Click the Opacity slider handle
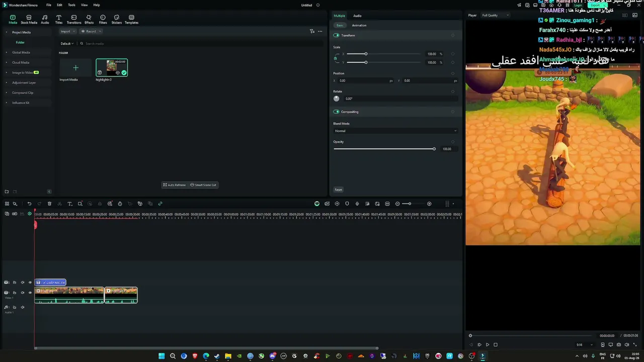Image resolution: width=644 pixels, height=362 pixels. pyautogui.click(x=434, y=149)
